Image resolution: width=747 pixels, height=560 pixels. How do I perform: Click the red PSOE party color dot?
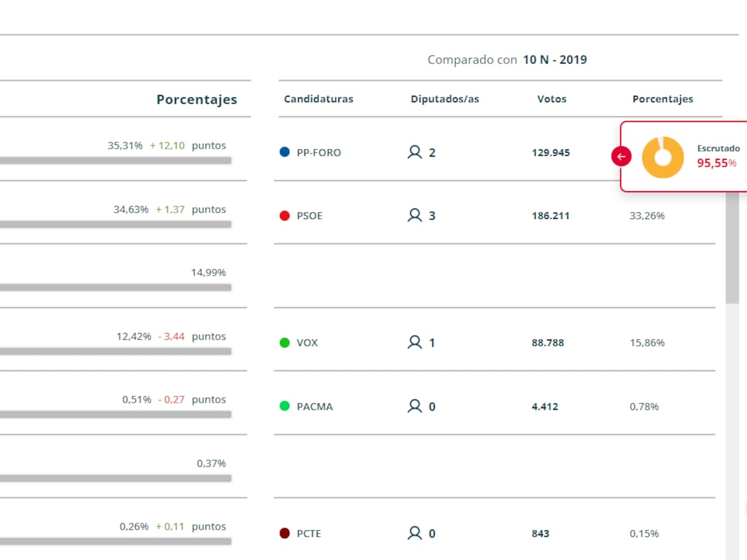[x=285, y=216]
